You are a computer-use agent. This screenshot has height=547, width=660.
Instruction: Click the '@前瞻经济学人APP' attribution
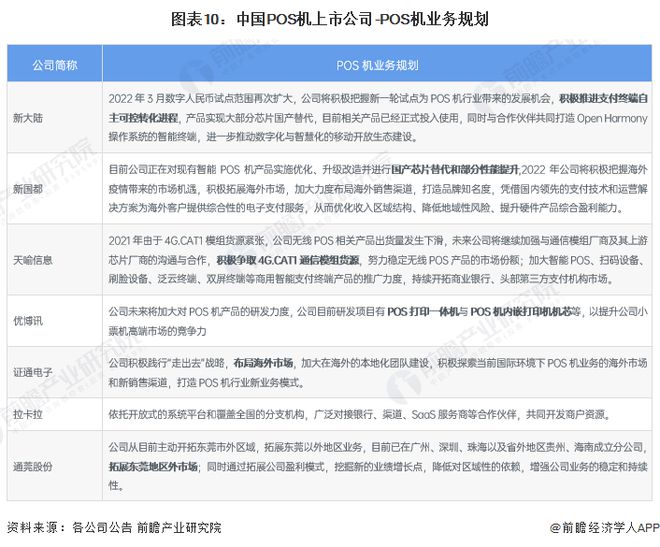tap(604, 528)
